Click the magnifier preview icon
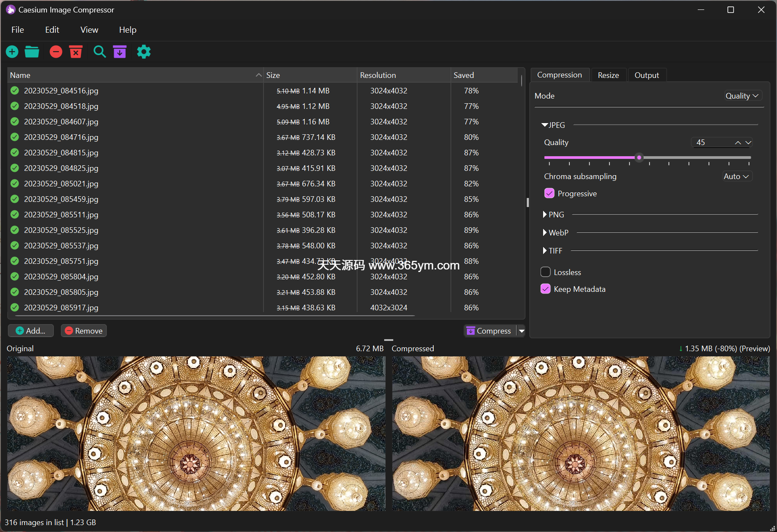Screen dimensions: 777x532 point(99,52)
